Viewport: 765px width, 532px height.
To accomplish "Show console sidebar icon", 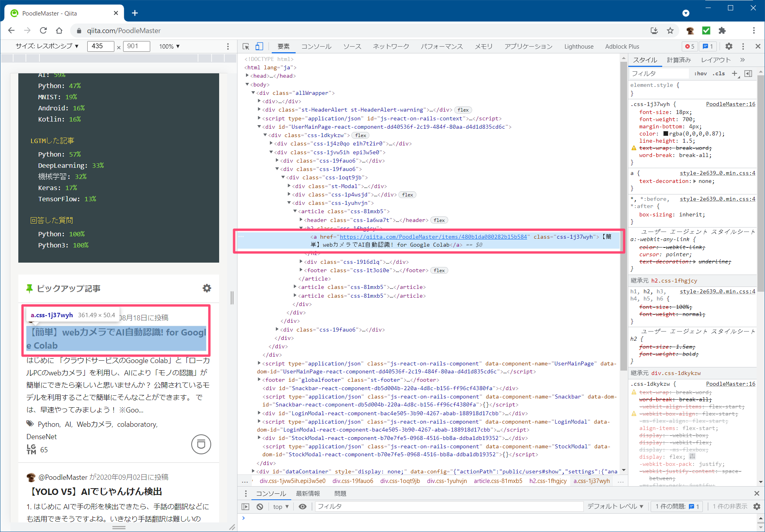I will pos(245,506).
